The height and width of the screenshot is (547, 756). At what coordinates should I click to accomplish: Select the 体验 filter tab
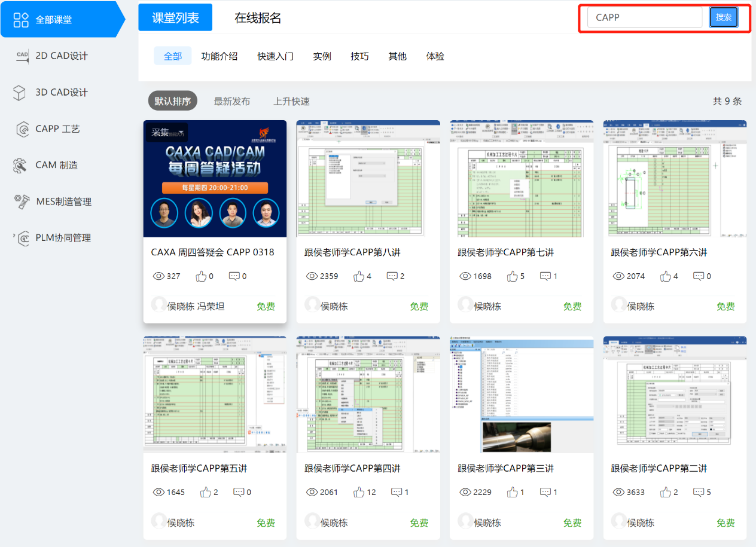pos(435,56)
